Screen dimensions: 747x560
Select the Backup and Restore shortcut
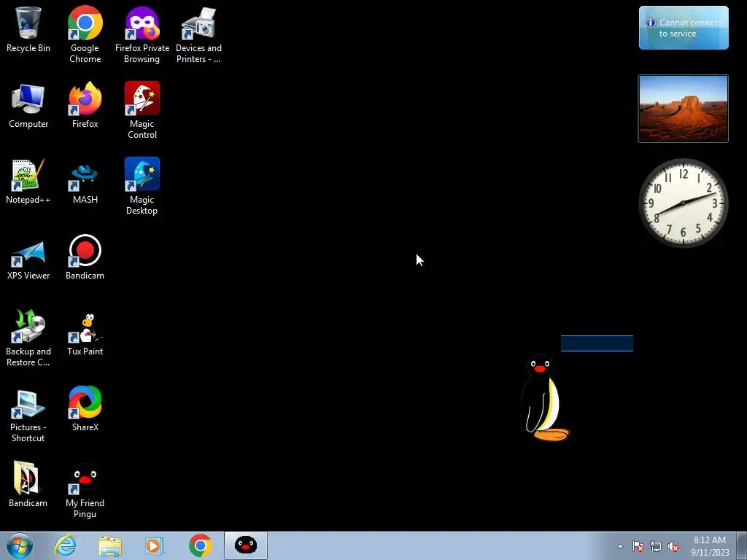[x=28, y=338]
